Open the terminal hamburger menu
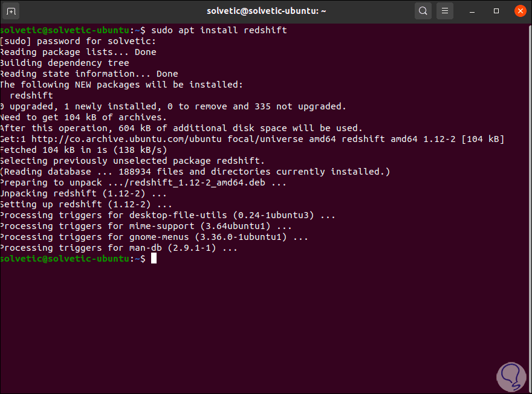 coord(445,11)
